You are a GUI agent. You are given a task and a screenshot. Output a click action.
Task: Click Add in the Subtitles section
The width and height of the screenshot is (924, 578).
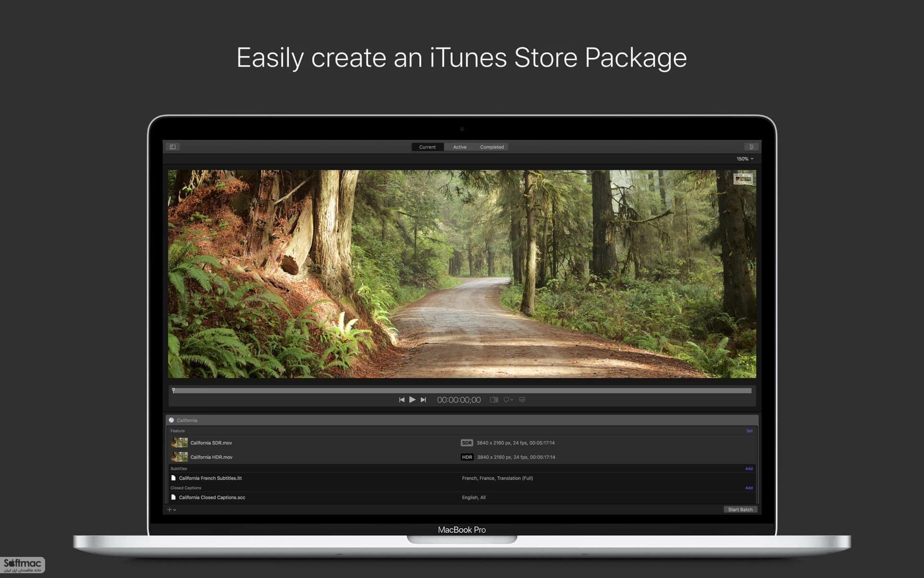click(749, 469)
